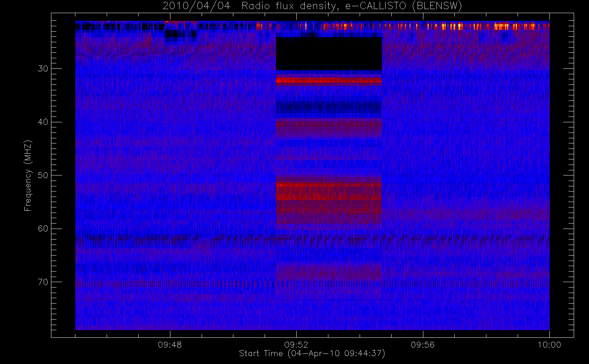Click the bright red band just below 30 MHz
The width and height of the screenshot is (589, 364).
pos(329,80)
